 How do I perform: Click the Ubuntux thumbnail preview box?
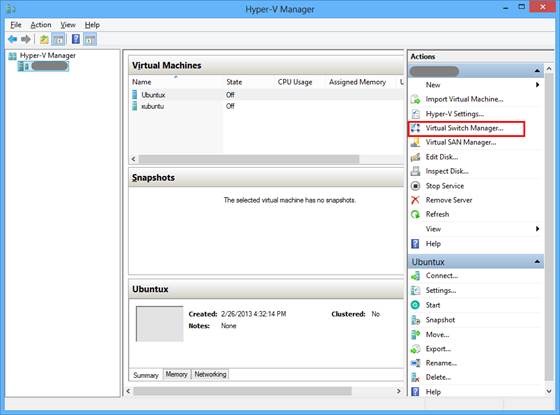(x=160, y=324)
